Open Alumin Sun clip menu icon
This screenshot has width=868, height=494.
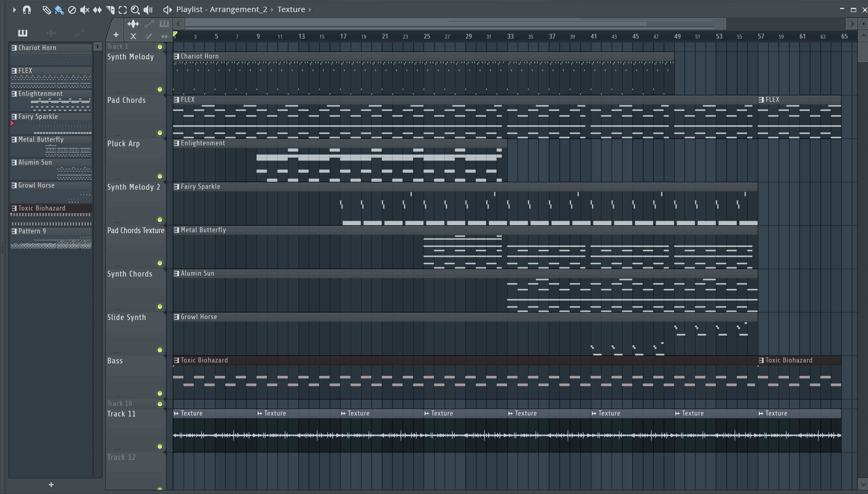coord(176,274)
